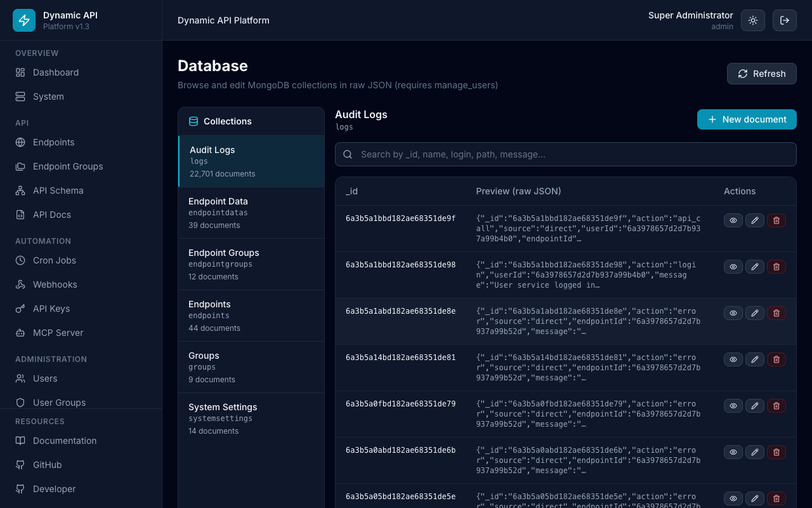Click the GitHub icon next to GitHub

(x=20, y=465)
